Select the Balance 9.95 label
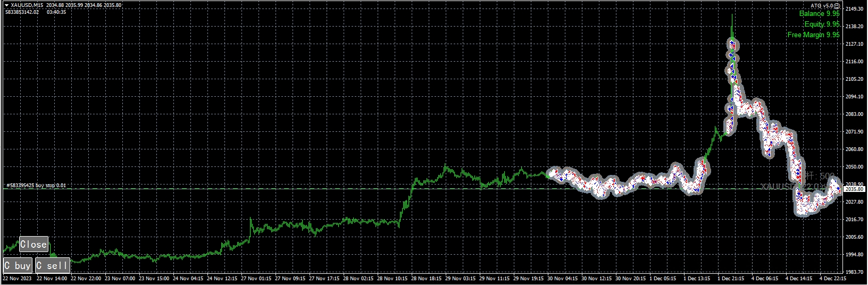This screenshot has width=868, height=285. coord(819,14)
